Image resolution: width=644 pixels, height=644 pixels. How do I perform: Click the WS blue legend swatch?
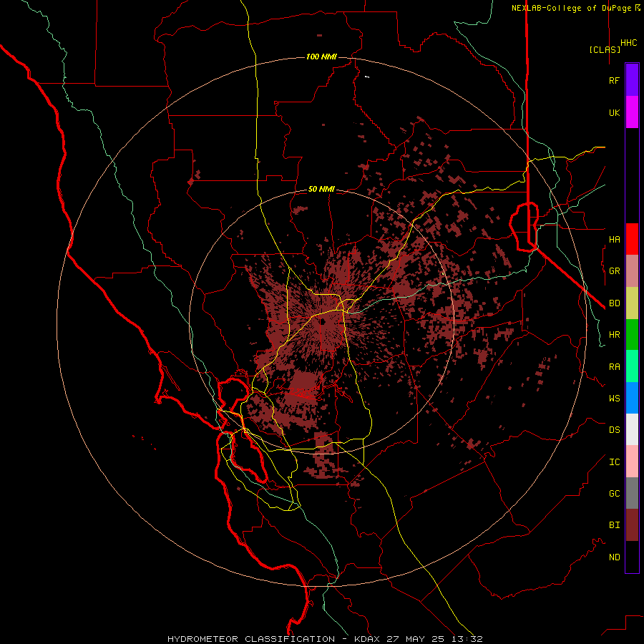point(632,398)
